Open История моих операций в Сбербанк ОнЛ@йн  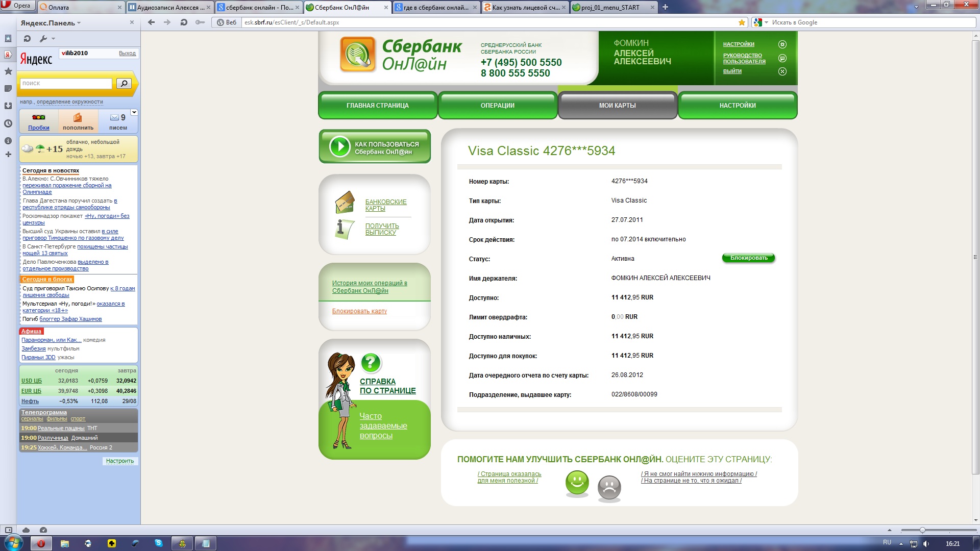(x=370, y=287)
